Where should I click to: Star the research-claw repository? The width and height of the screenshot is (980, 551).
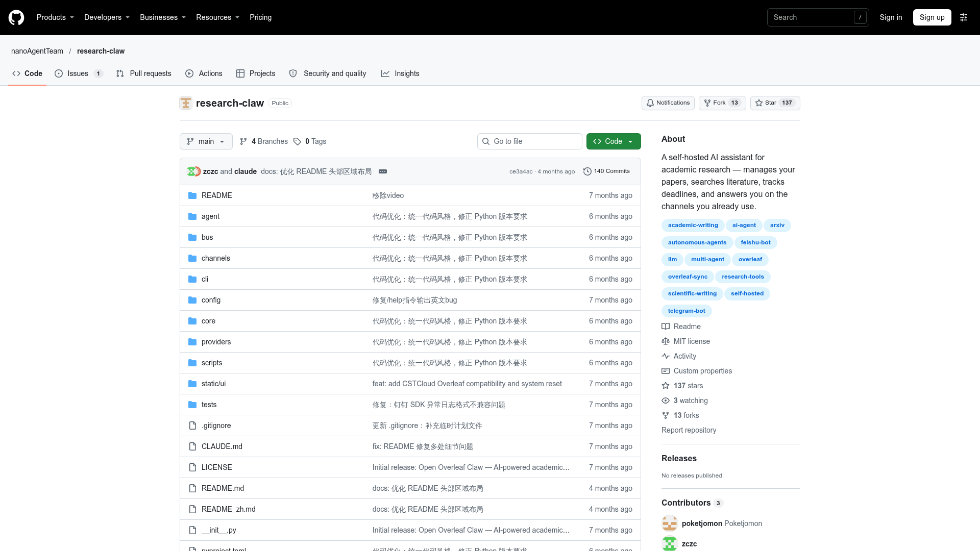[775, 103]
